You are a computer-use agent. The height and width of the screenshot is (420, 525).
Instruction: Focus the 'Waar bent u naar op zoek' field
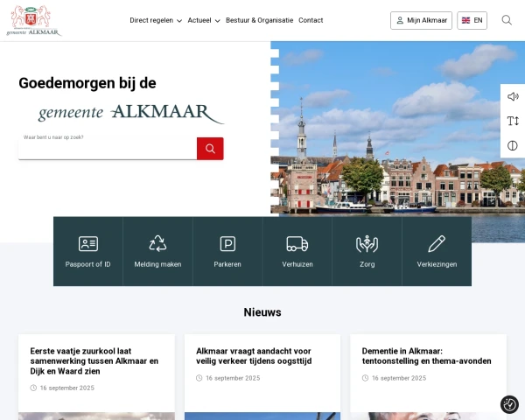click(x=107, y=149)
